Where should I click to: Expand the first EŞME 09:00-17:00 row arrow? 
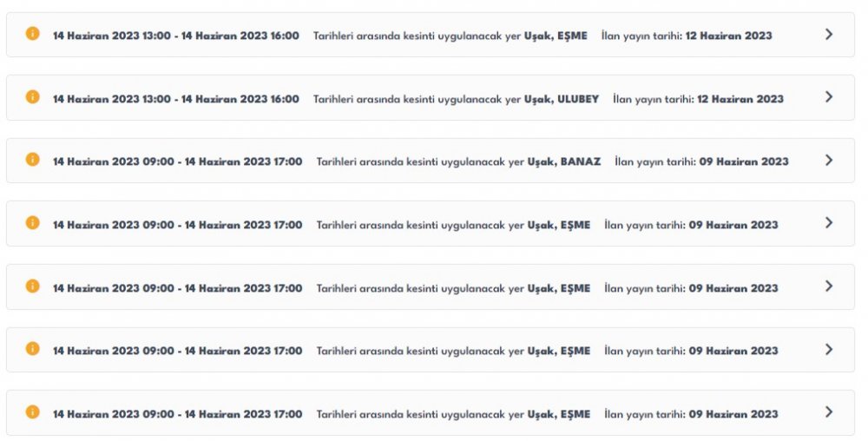(829, 222)
